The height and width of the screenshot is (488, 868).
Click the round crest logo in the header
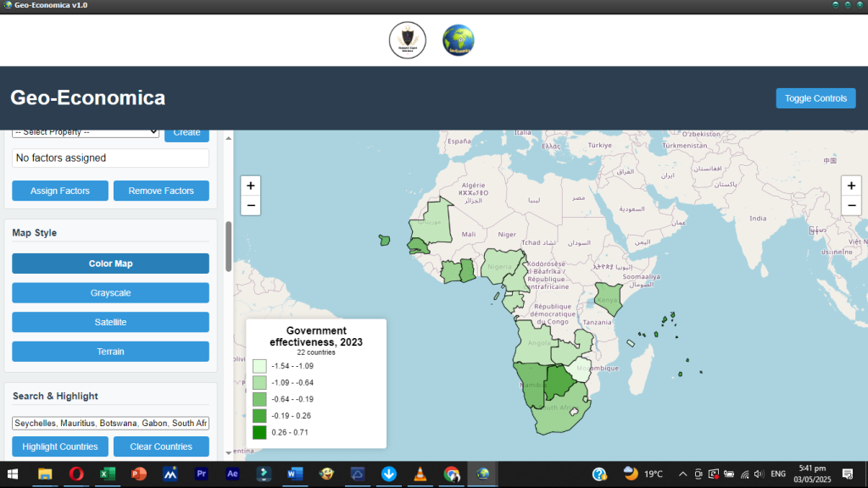pos(407,40)
